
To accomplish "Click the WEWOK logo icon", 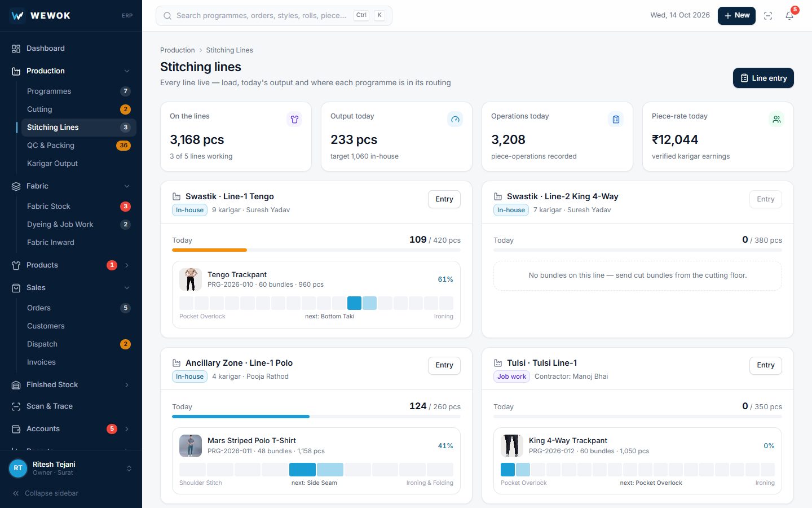I will coord(17,15).
